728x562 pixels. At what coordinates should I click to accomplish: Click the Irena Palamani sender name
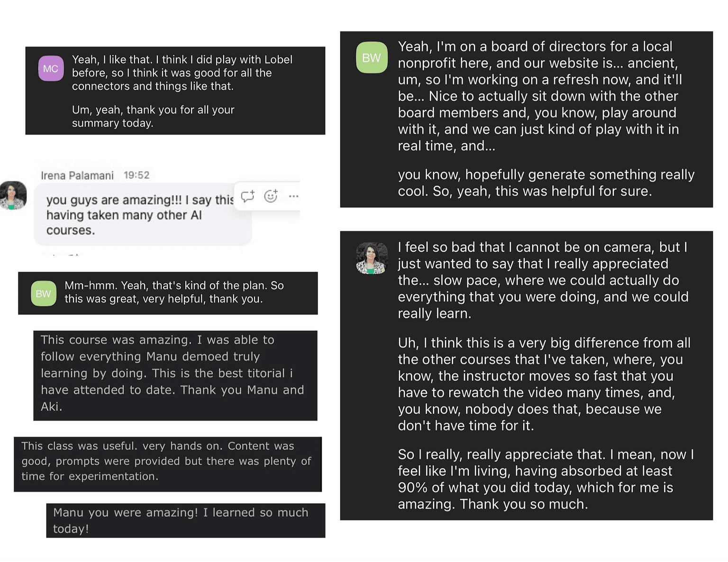click(x=77, y=175)
